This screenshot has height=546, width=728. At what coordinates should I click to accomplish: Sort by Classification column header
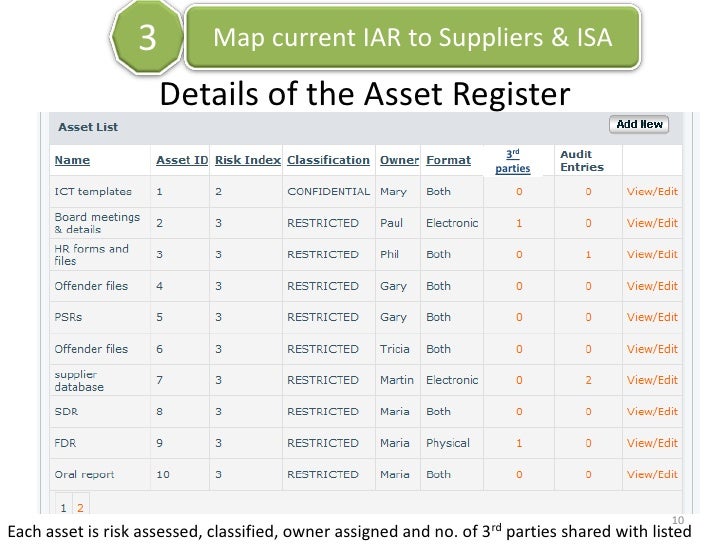[x=328, y=160]
